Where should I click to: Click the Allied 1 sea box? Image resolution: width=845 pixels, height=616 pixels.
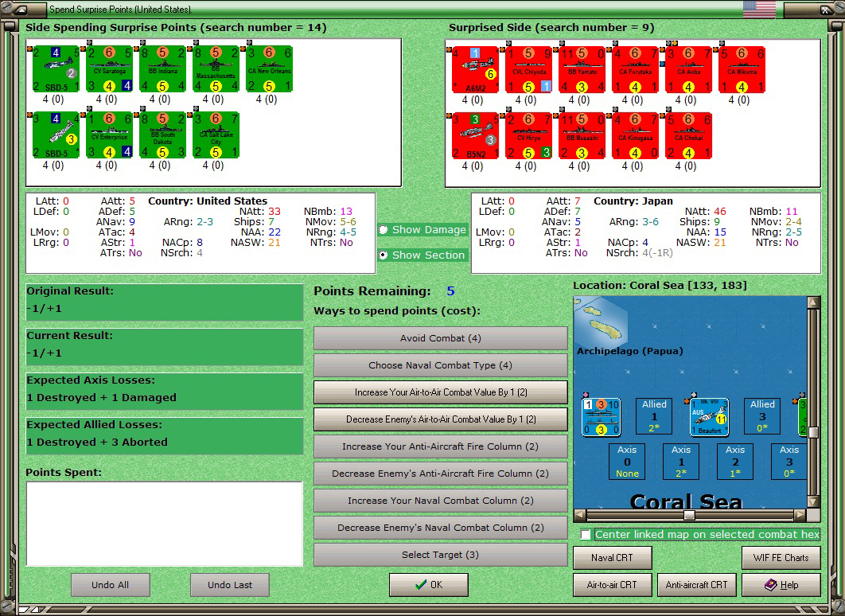tap(654, 416)
